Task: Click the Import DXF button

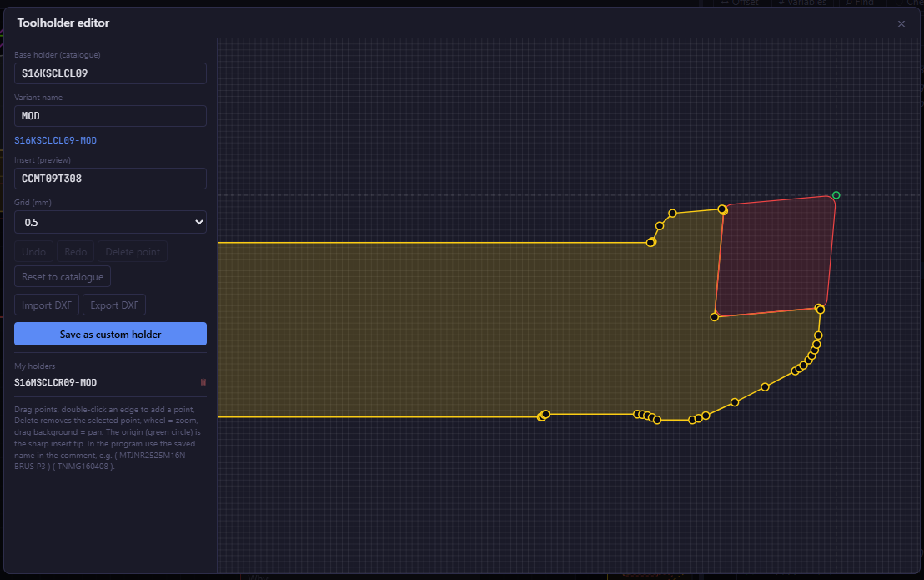Action: (x=47, y=305)
